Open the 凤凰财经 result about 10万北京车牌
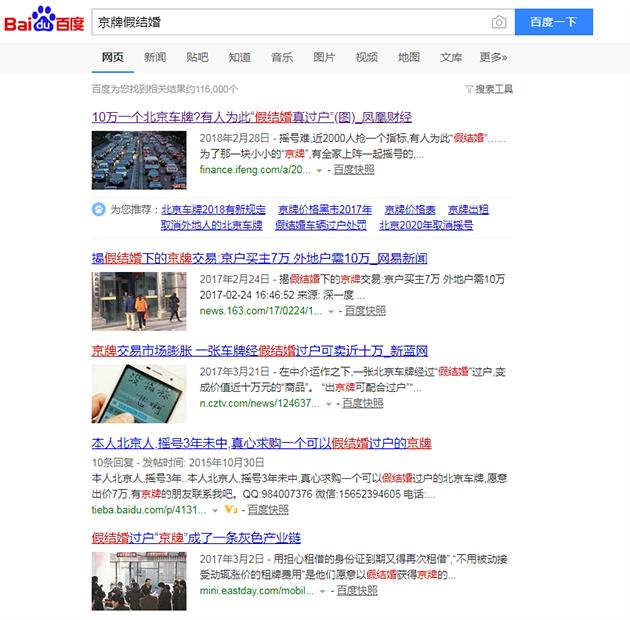Viewport: 630px width, 620px height. click(252, 117)
